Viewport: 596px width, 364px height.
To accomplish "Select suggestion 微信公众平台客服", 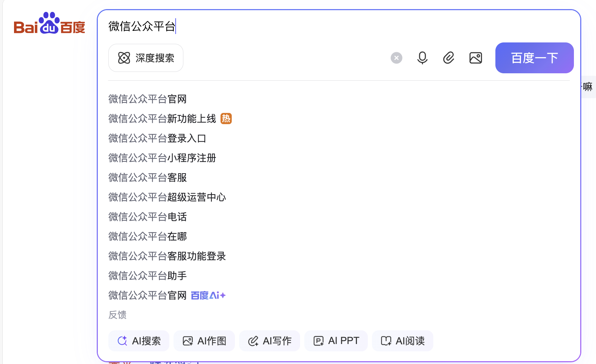I will [148, 177].
